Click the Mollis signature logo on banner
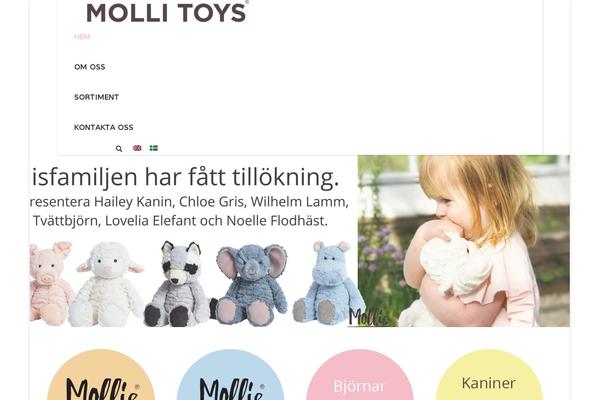Screen dimensions: 600x400 coord(368,318)
